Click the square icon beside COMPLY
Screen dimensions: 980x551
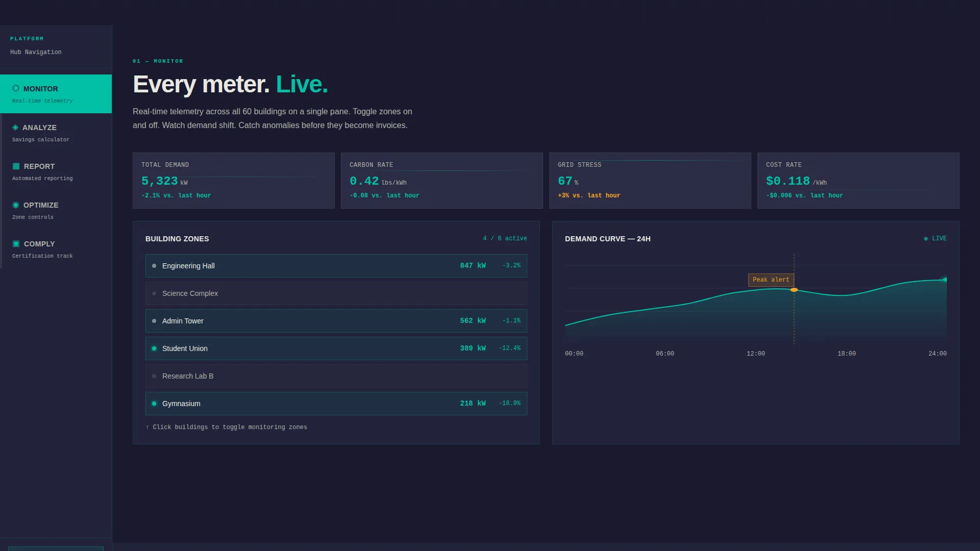(x=16, y=243)
